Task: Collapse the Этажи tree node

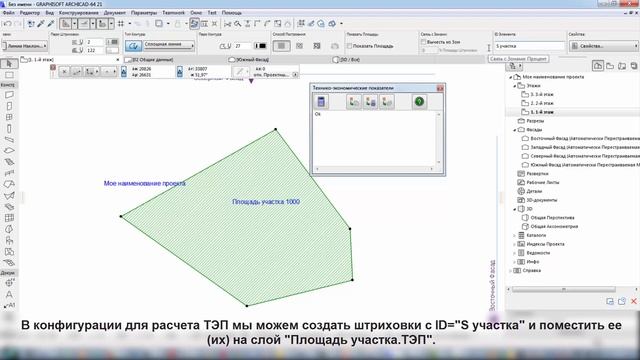Action: 514,86
